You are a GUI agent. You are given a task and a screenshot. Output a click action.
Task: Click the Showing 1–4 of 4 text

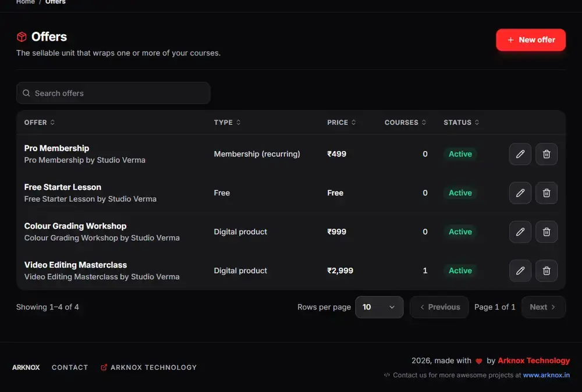click(48, 307)
